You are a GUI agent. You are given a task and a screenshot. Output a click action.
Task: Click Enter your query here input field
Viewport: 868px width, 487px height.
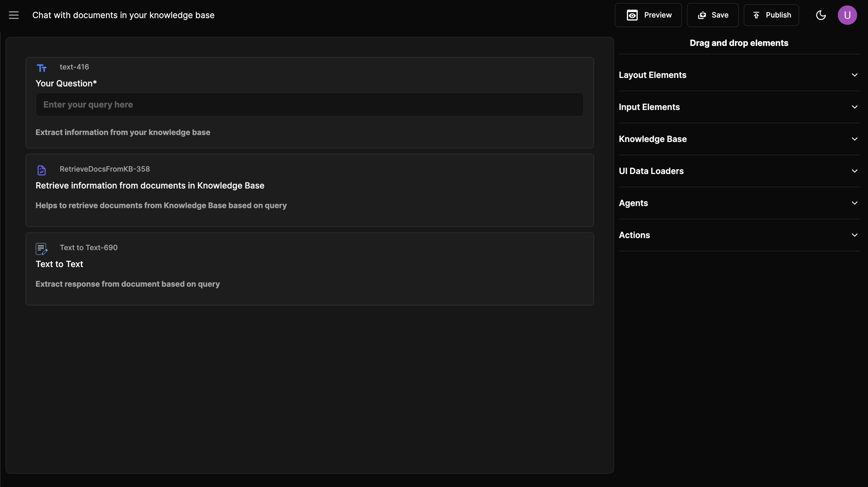tap(309, 104)
